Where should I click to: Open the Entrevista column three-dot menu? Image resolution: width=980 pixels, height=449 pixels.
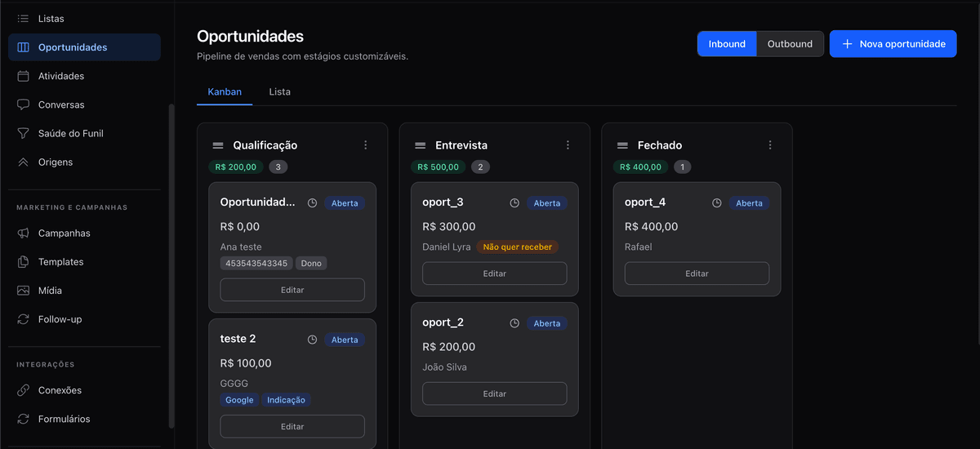(568, 145)
